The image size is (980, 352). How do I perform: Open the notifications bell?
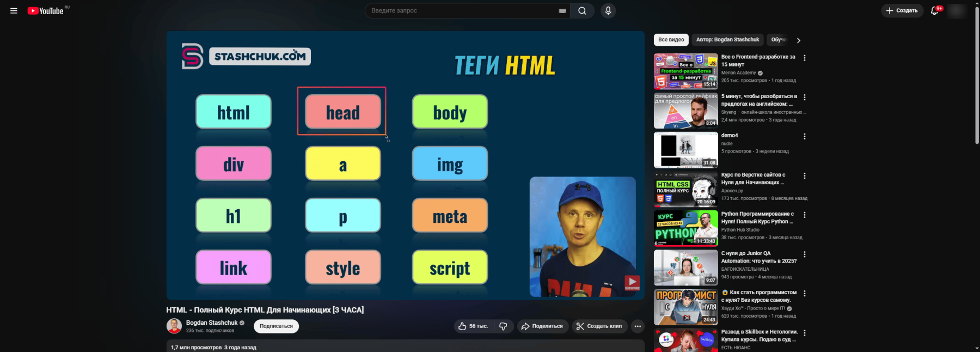pyautogui.click(x=934, y=11)
